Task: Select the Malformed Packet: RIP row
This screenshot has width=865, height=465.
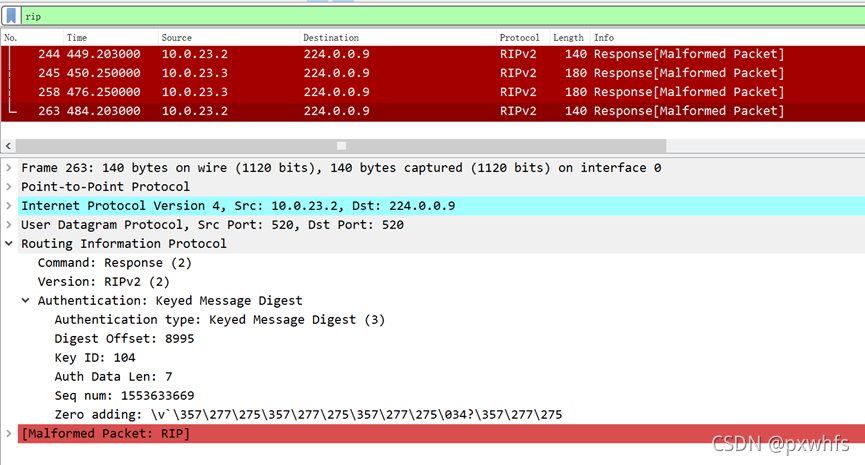Action: [x=441, y=434]
